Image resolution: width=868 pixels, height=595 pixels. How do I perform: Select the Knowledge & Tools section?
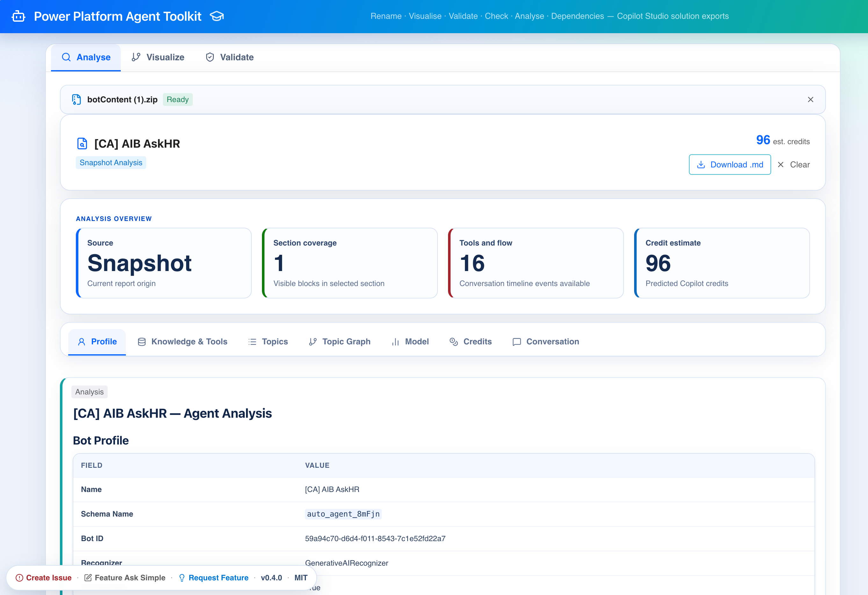click(x=182, y=342)
